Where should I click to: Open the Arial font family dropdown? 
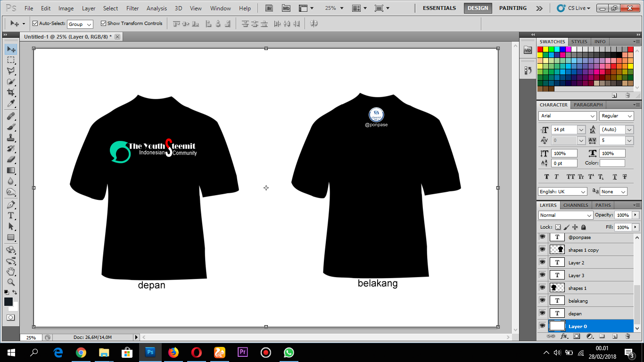pos(568,116)
